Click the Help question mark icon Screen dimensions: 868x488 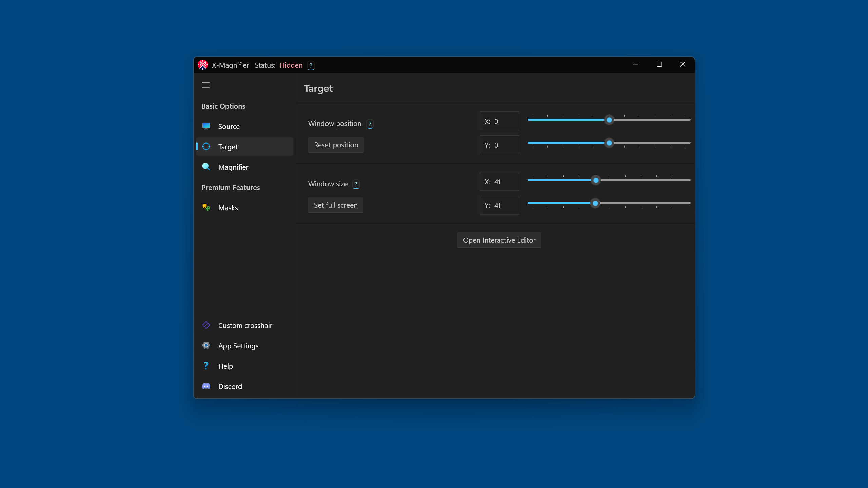[x=206, y=366]
